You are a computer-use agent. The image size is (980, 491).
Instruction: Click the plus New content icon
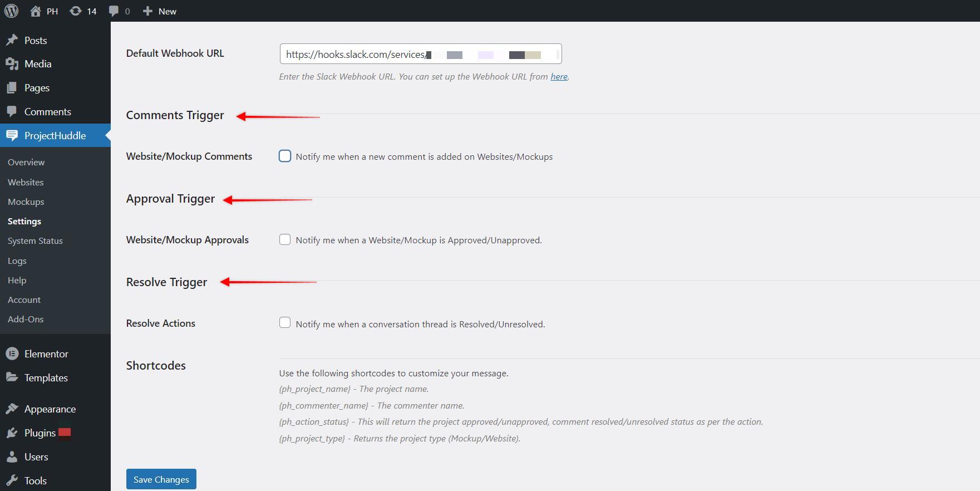coord(147,11)
